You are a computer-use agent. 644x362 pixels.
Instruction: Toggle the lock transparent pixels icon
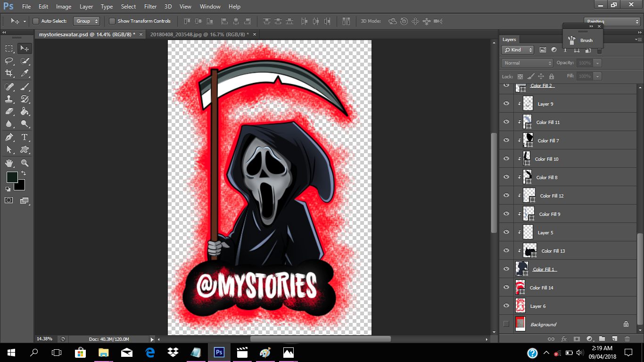pos(520,76)
